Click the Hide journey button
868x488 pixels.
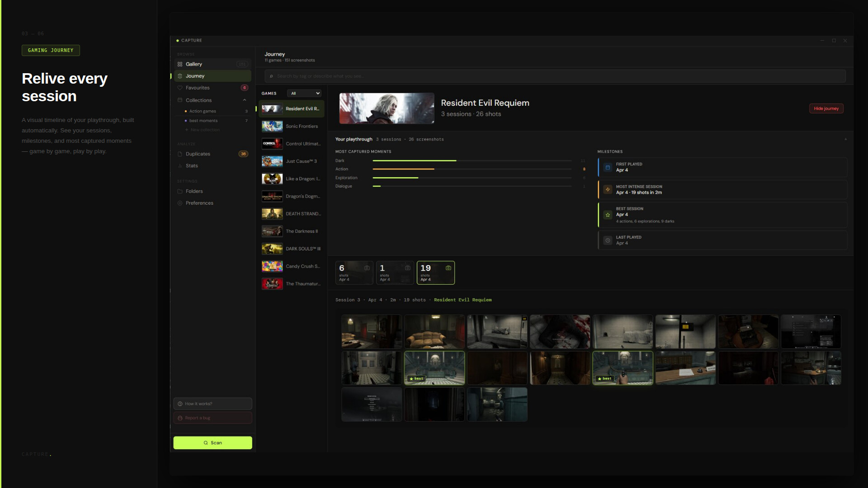coord(826,108)
